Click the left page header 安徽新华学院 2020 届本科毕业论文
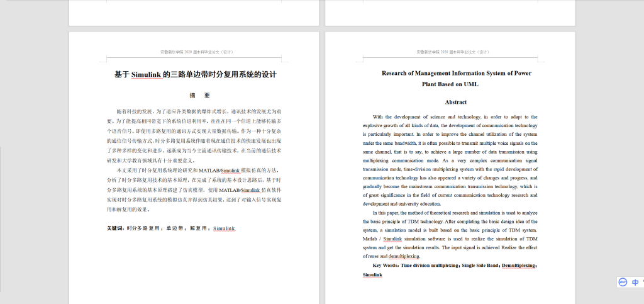The image size is (644, 304). tap(197, 52)
